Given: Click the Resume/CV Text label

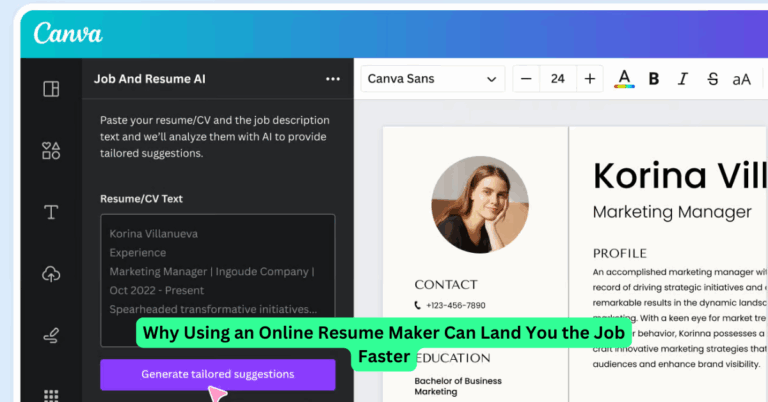Looking at the screenshot, I should click(141, 199).
